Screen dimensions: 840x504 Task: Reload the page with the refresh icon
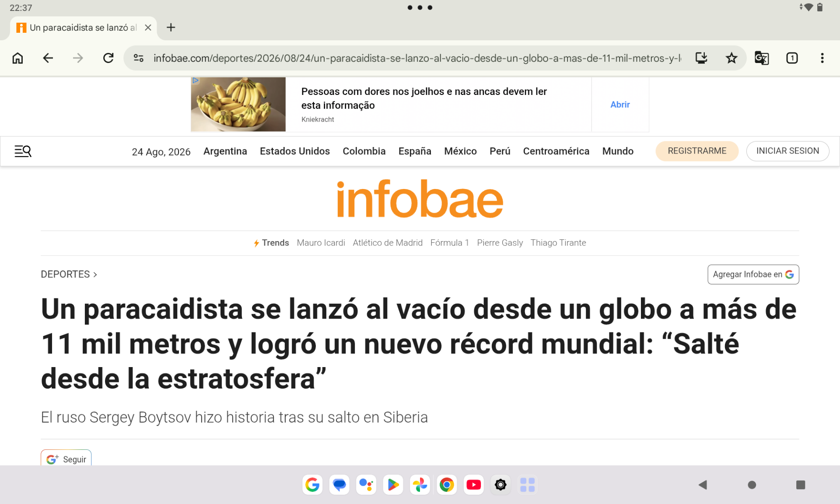[x=108, y=58]
